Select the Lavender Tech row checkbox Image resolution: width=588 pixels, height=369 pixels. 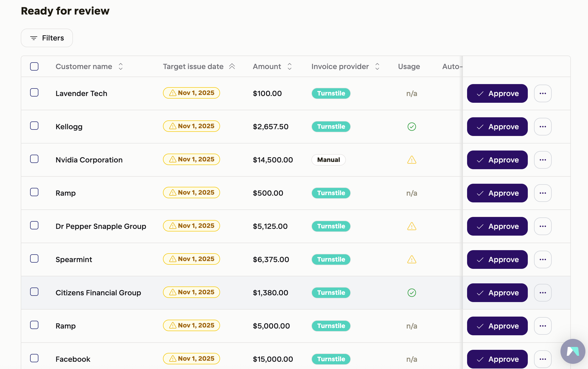[x=34, y=92]
